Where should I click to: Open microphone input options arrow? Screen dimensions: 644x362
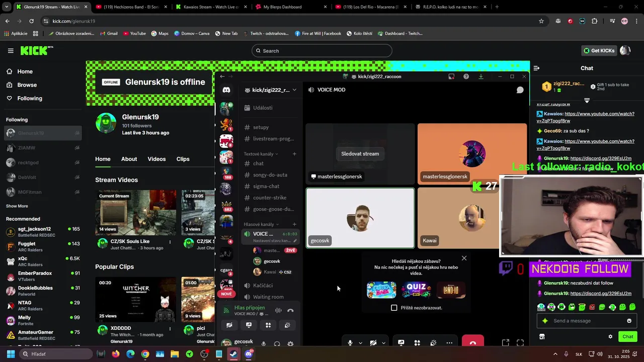(x=360, y=343)
